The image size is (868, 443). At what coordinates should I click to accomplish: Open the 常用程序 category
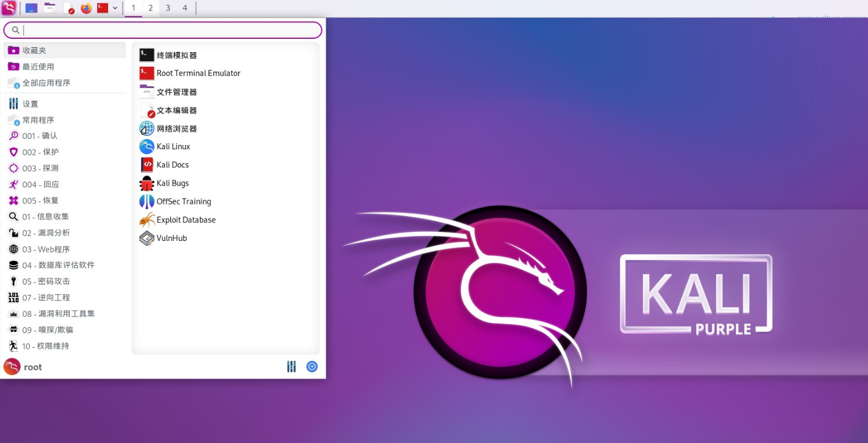[x=64, y=120]
